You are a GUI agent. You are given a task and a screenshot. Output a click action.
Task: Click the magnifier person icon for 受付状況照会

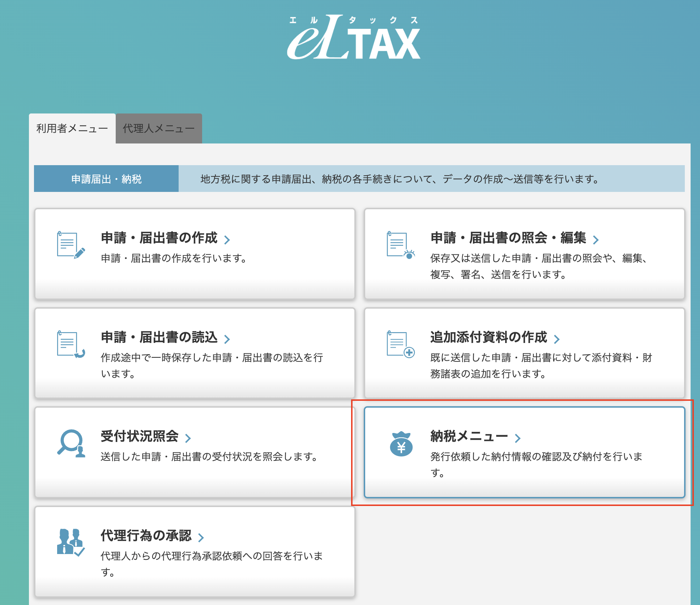(x=71, y=443)
